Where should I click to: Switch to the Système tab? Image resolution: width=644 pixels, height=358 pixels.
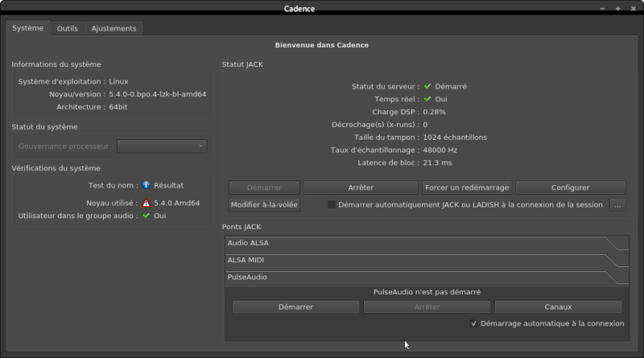pyautogui.click(x=28, y=28)
